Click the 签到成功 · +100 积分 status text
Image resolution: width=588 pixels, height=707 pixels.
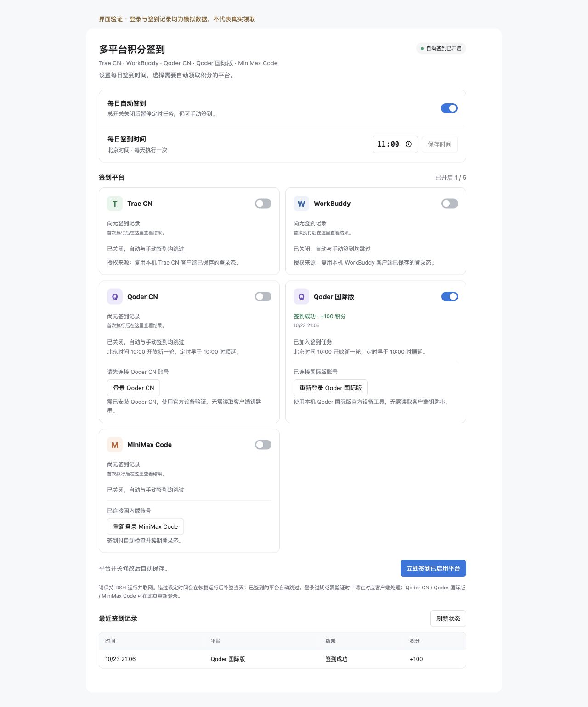tap(320, 317)
